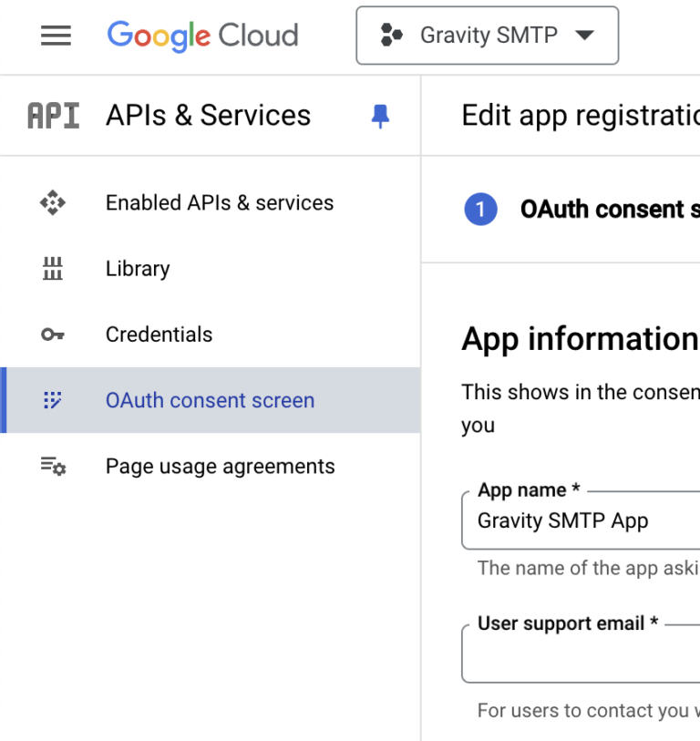Open the Gravity SMTP project selector
The image size is (700, 741).
click(x=487, y=36)
